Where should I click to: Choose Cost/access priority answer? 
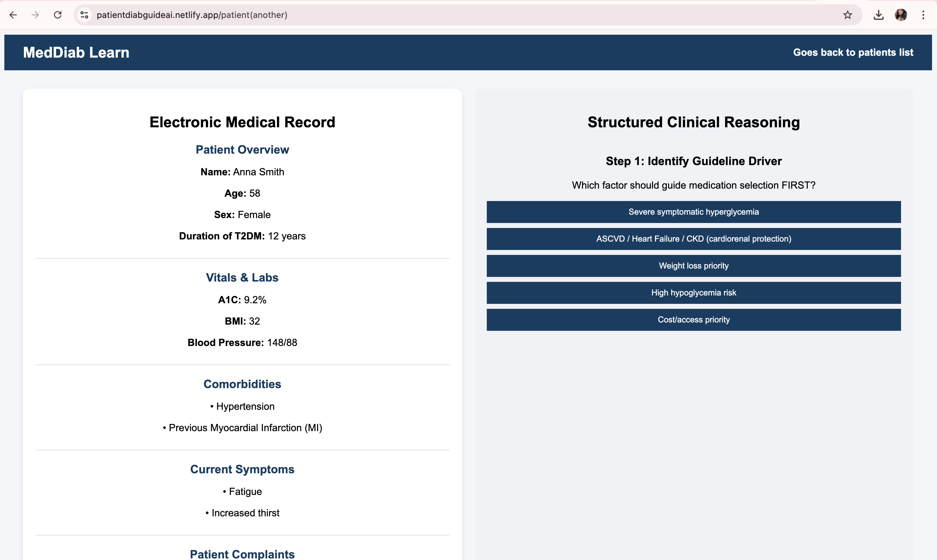693,320
